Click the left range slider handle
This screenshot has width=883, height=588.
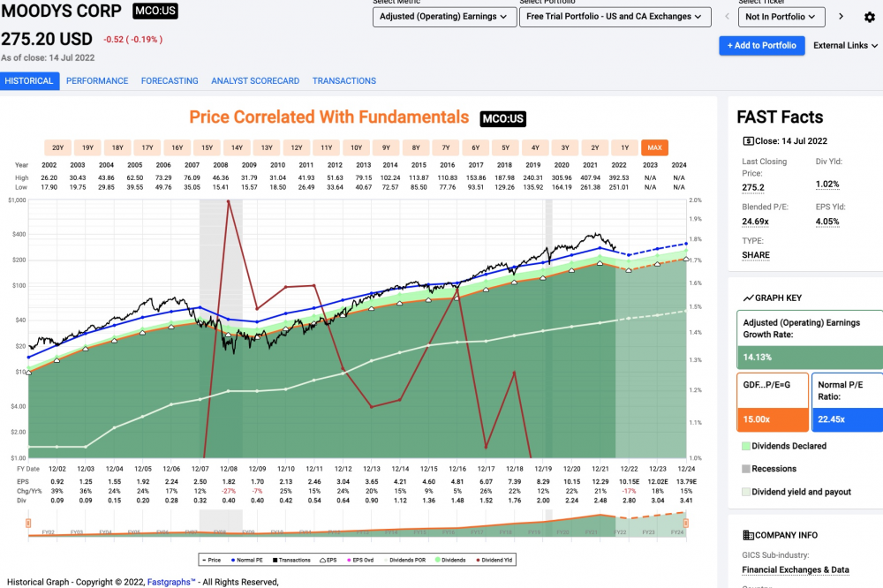[x=28, y=524]
